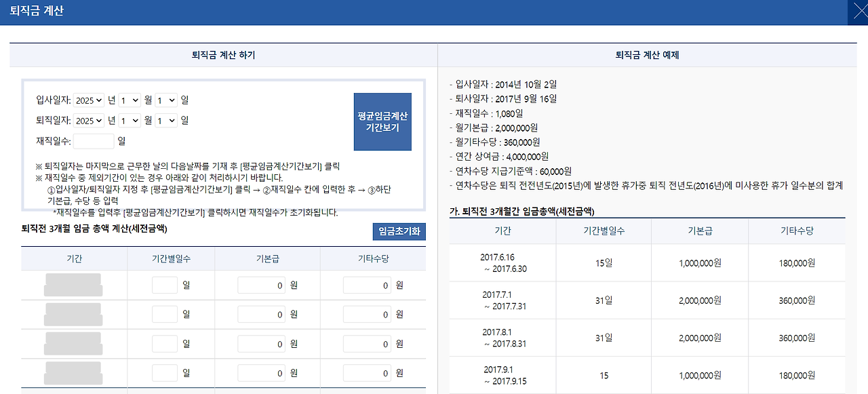Screen dimensions: 868x394
Task: Click third row 기본급 amount field
Action: click(x=262, y=344)
